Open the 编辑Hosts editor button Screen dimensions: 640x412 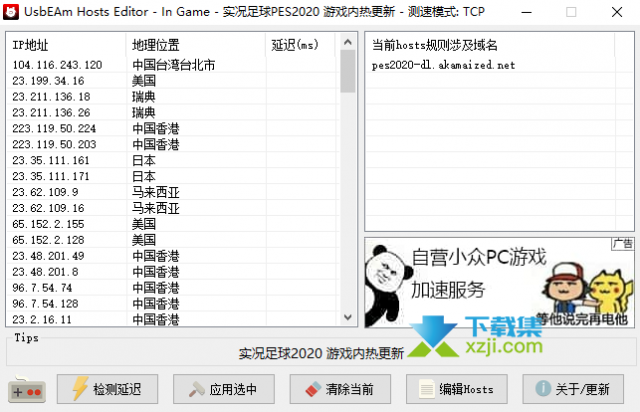pos(457,389)
